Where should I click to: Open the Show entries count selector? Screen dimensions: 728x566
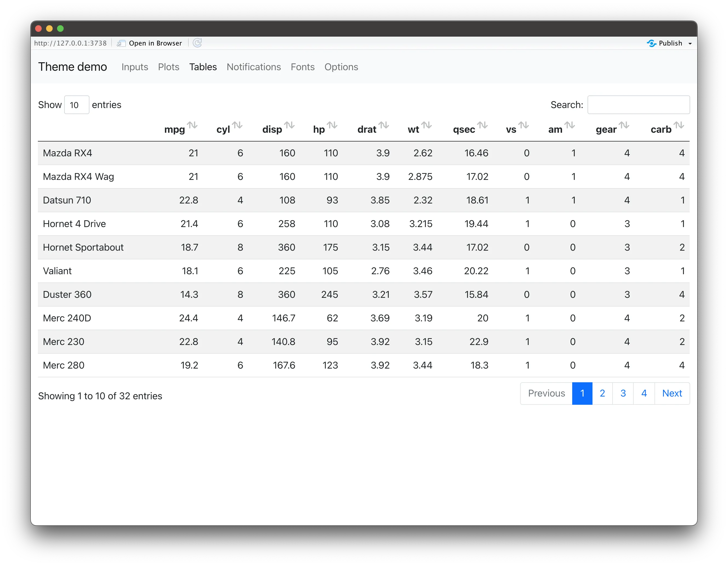pos(76,105)
